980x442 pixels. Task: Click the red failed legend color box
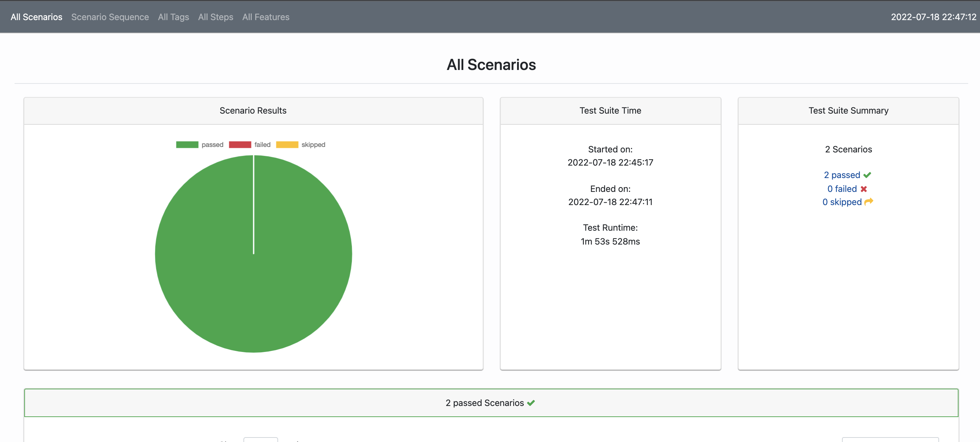(240, 145)
